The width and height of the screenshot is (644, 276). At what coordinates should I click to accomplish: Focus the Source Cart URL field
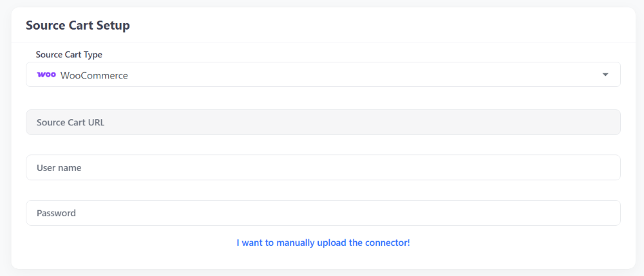323,122
